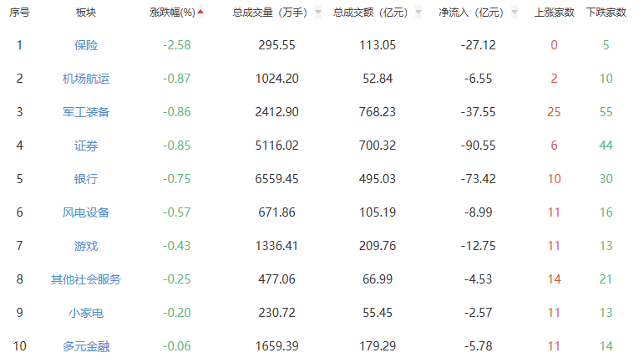
Task: Open the 其他社会服务 sector link
Action: (85, 279)
